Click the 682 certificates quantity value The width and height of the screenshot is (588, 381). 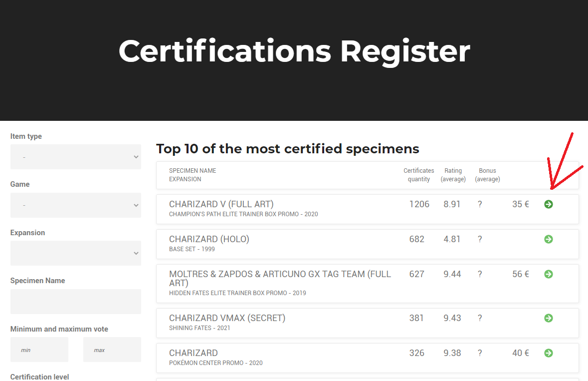(416, 239)
